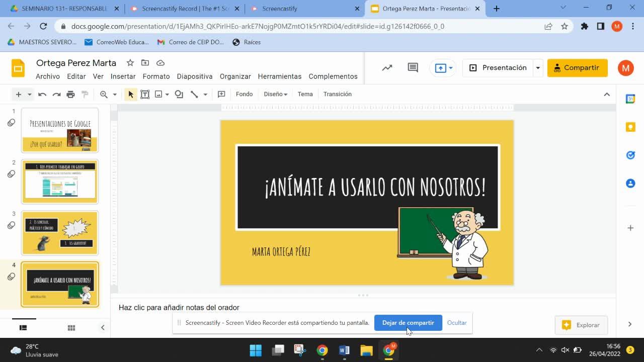644x362 pixels.
Task: Switch to grid view of slides
Action: [x=71, y=328]
